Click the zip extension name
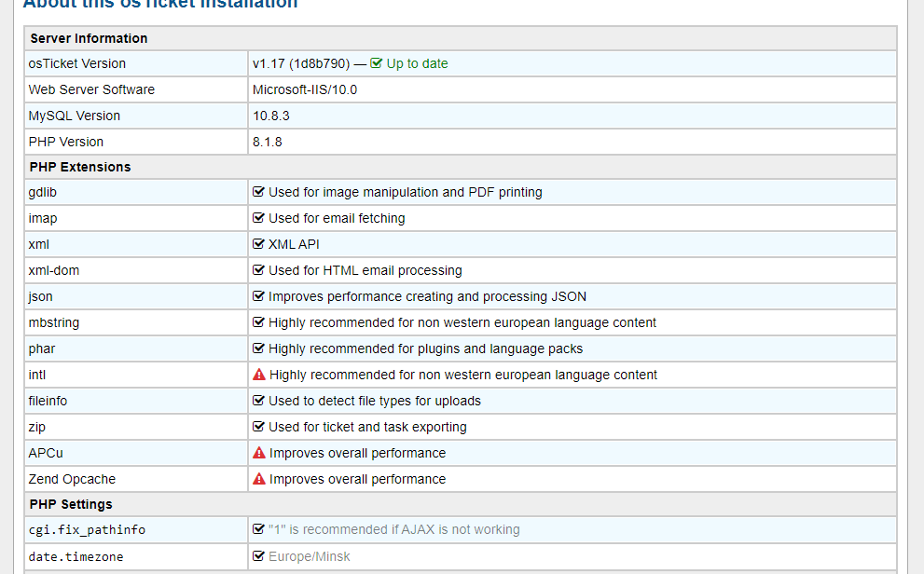Image resolution: width=924 pixels, height=574 pixels. point(36,427)
